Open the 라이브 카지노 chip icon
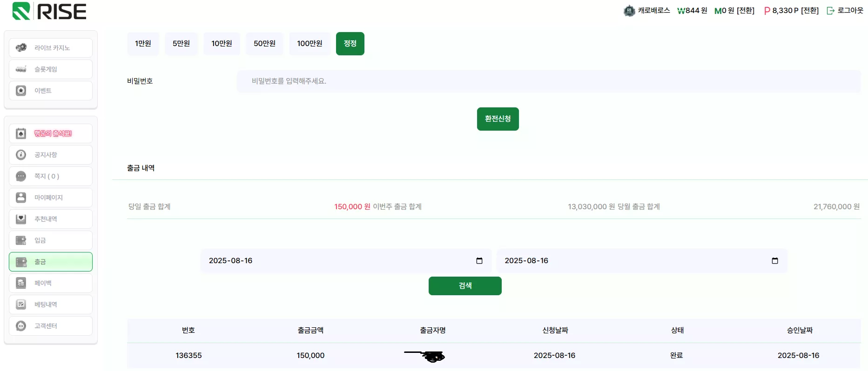 click(x=21, y=47)
